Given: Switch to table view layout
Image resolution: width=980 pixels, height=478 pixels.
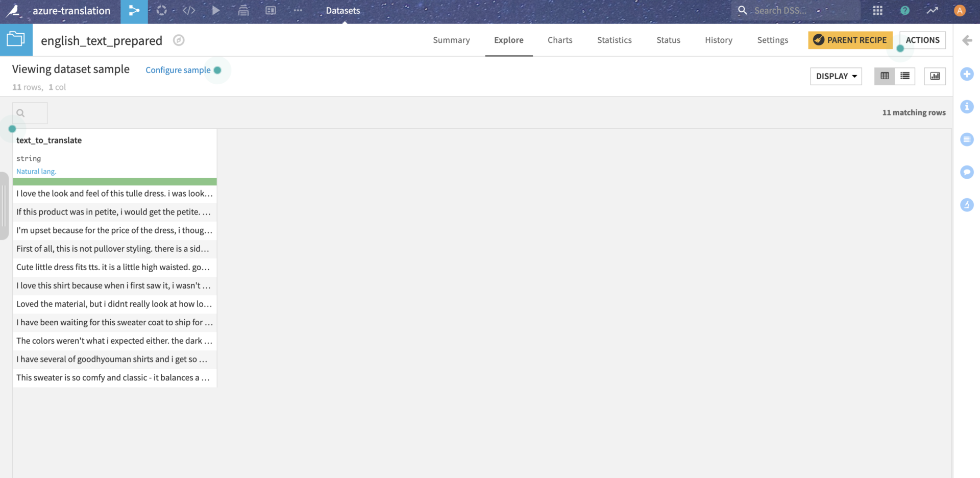Looking at the screenshot, I should 885,76.
